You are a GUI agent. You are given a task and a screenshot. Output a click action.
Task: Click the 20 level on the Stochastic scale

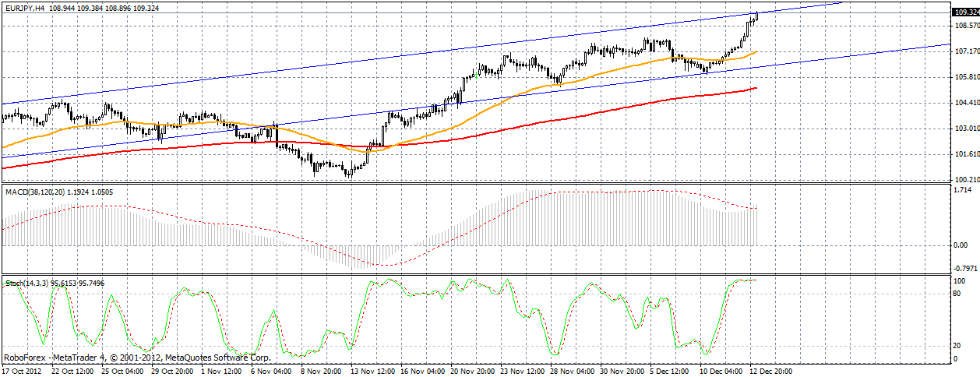coord(958,346)
